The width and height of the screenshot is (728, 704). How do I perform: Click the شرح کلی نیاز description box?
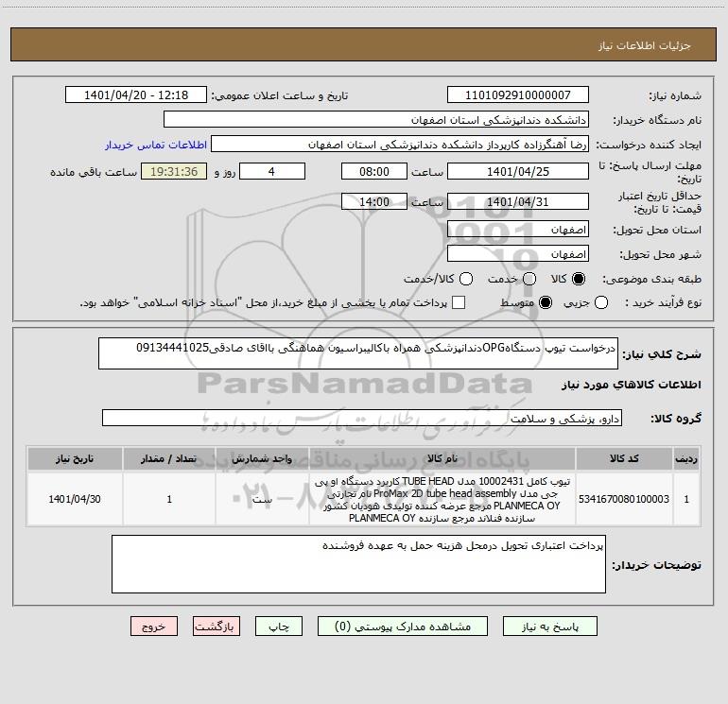[x=358, y=353]
